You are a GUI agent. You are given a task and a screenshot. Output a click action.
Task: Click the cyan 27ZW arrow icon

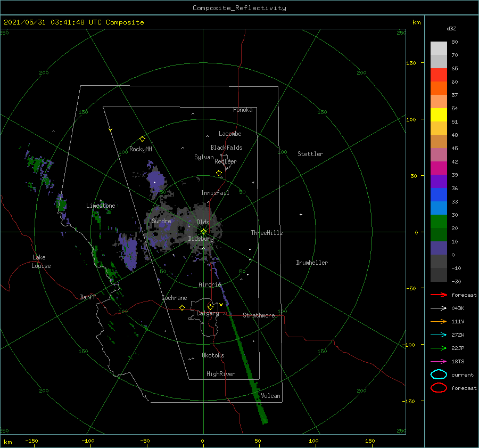(x=439, y=335)
